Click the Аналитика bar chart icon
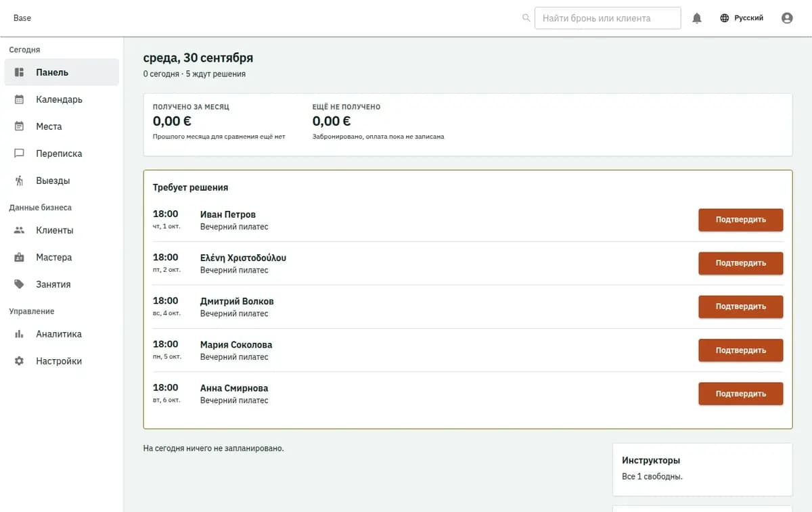The height and width of the screenshot is (512, 812). (x=20, y=334)
